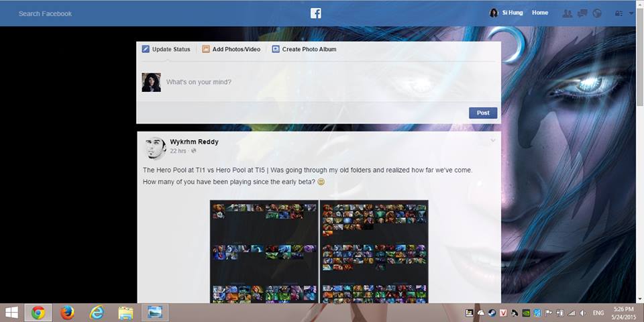Click the red V tray icon

503,313
